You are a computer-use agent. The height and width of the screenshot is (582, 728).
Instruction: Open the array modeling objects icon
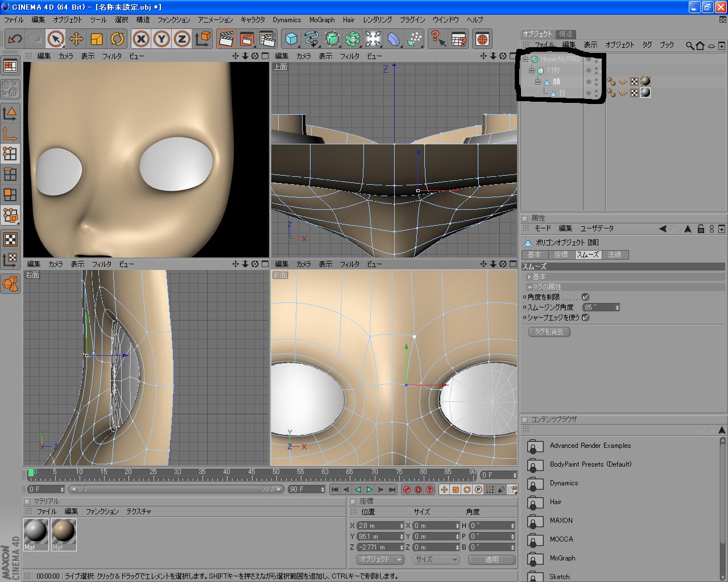(x=353, y=39)
